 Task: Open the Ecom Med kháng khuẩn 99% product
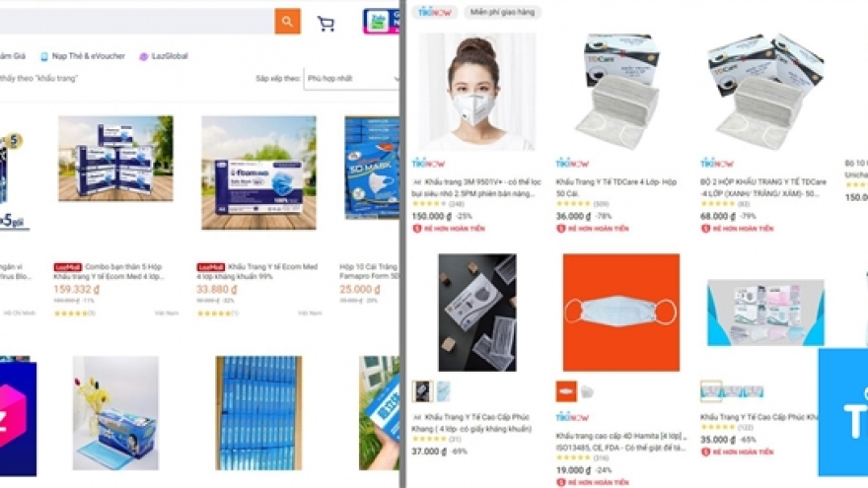click(258, 270)
